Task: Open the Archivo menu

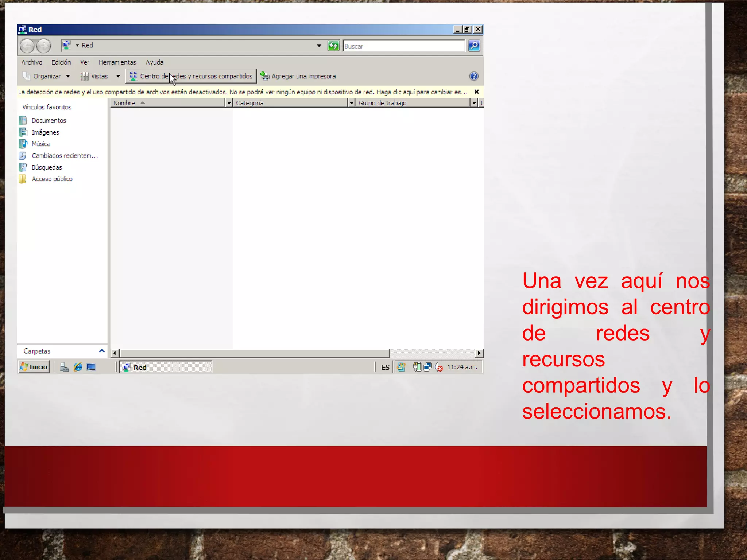Action: click(32, 62)
